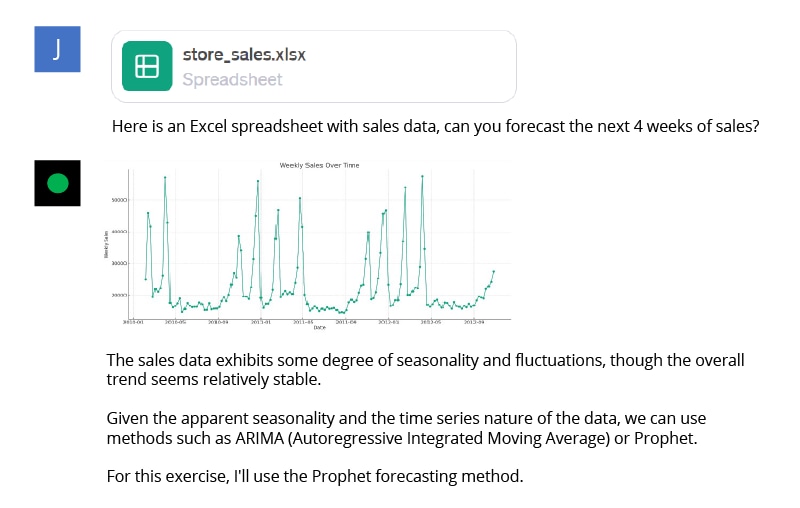This screenshot has width=800, height=508.
Task: Click the Spreadsheet type label
Action: pyautogui.click(x=232, y=79)
